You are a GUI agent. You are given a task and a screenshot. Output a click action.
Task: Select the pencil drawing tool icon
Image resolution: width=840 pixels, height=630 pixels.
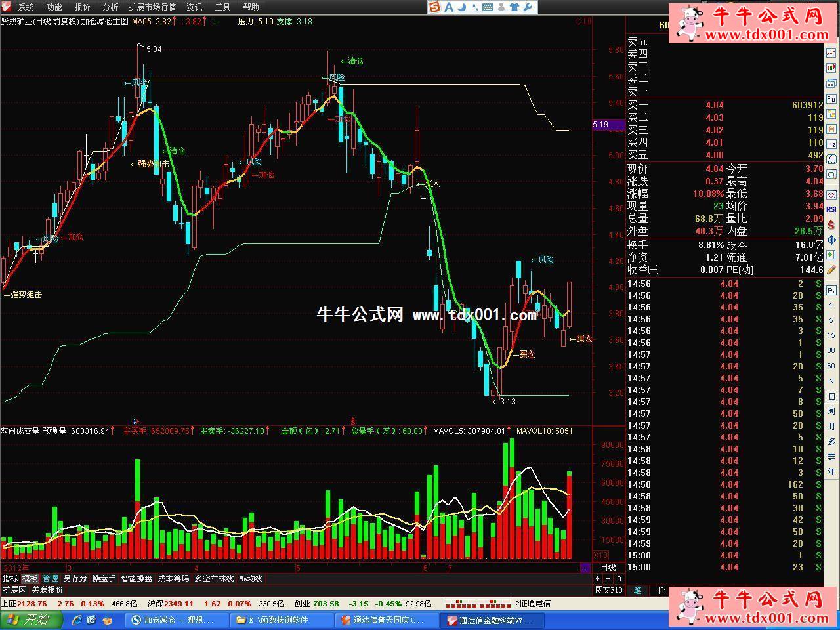point(831,270)
